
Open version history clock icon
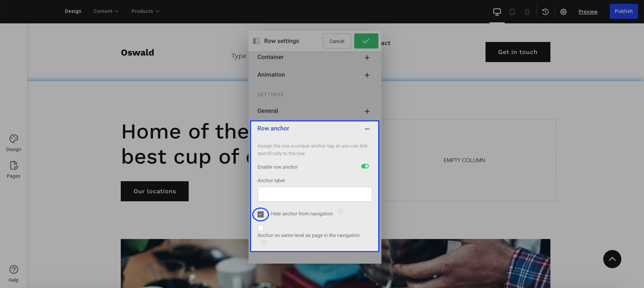[545, 12]
